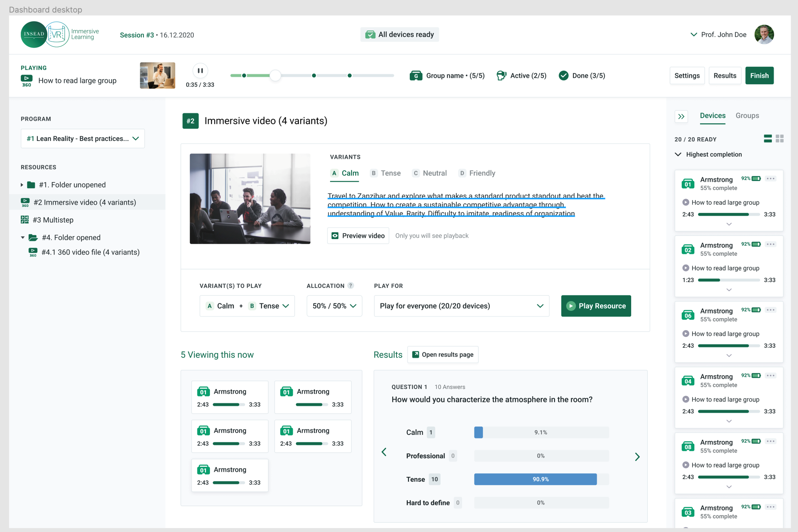
Task: Switch devices to grid view
Action: [x=780, y=139]
